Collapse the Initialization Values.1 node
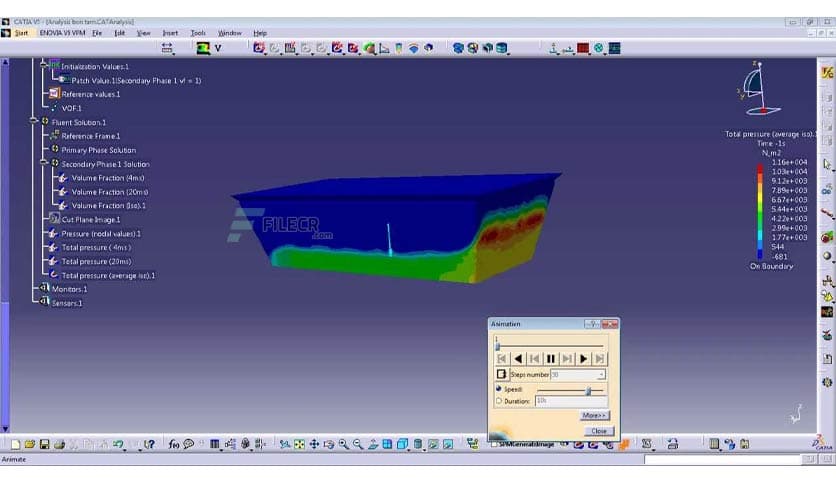The width and height of the screenshot is (836, 484). click(x=44, y=65)
